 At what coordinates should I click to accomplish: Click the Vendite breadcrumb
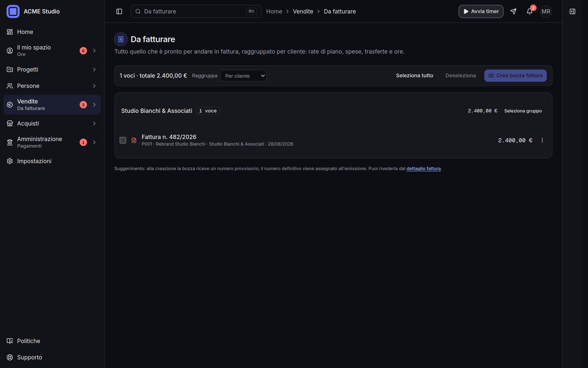click(303, 11)
